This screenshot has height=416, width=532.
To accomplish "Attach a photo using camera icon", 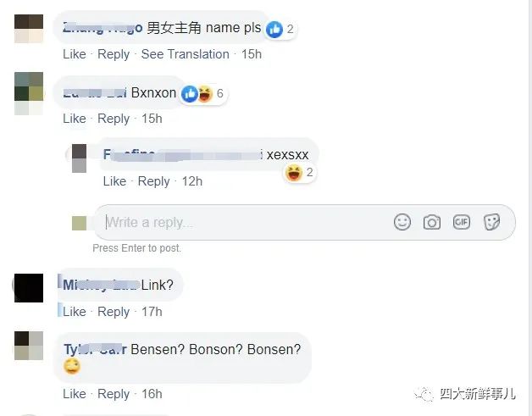I will coord(431,223).
